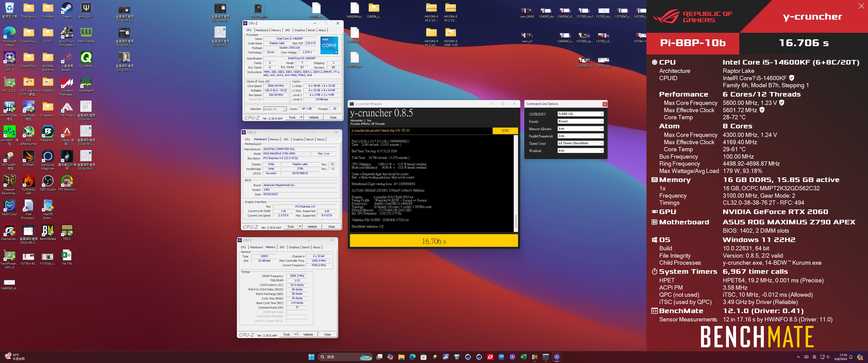This screenshot has height=363, width=868.
Task: Open Microsoft Store from the taskbar
Action: [423, 357]
